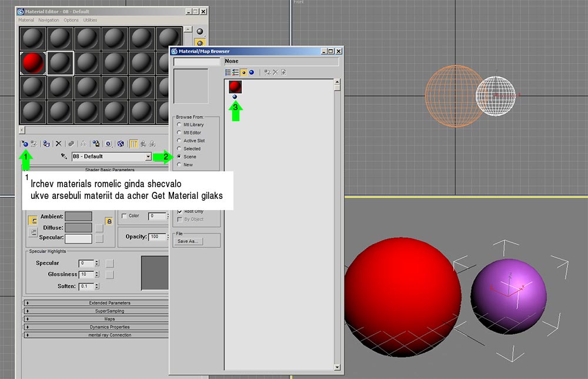Click the Save As... button
Screen dimensions: 588x379
(189, 241)
